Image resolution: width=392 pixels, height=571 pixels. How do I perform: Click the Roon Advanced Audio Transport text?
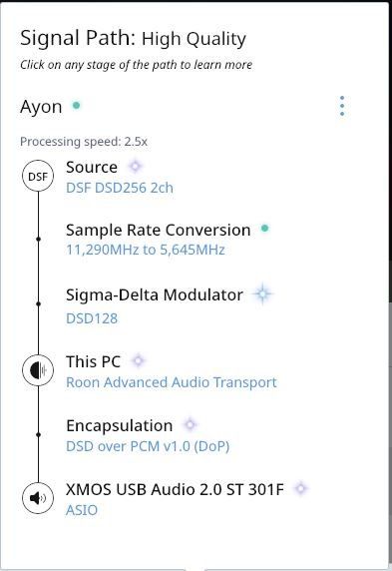[x=172, y=382]
